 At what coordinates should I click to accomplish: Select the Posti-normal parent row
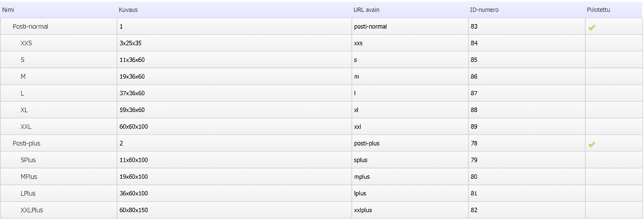coord(30,27)
